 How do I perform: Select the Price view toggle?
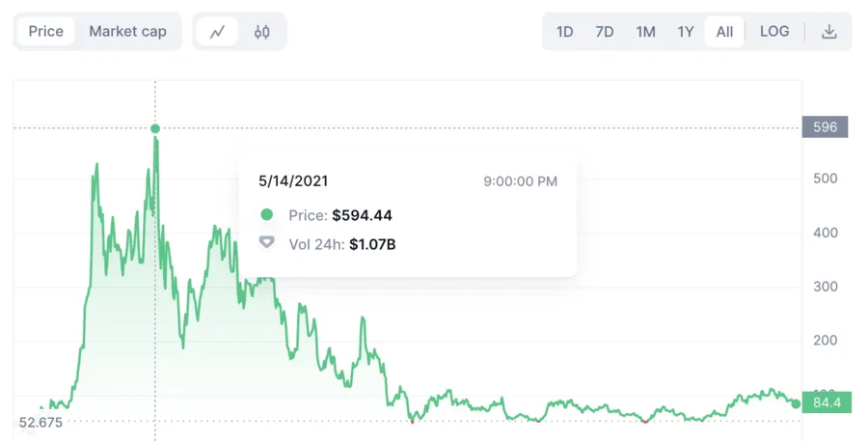pos(46,32)
